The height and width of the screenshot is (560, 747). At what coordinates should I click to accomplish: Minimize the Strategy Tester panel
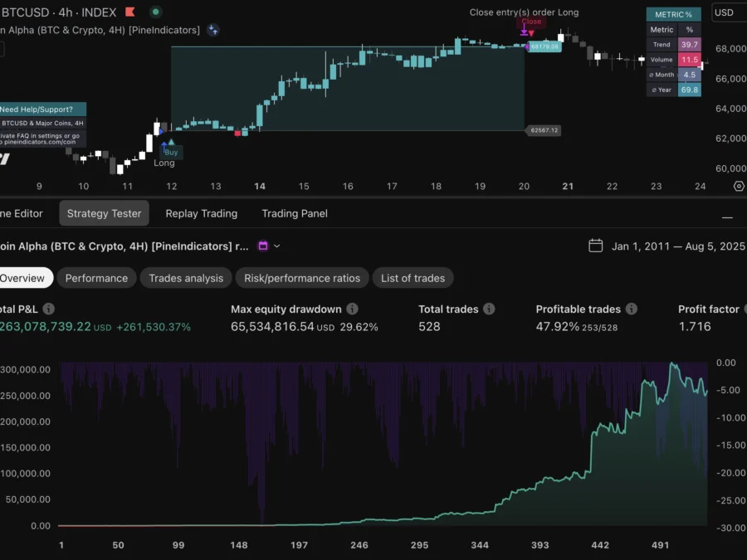tap(727, 217)
